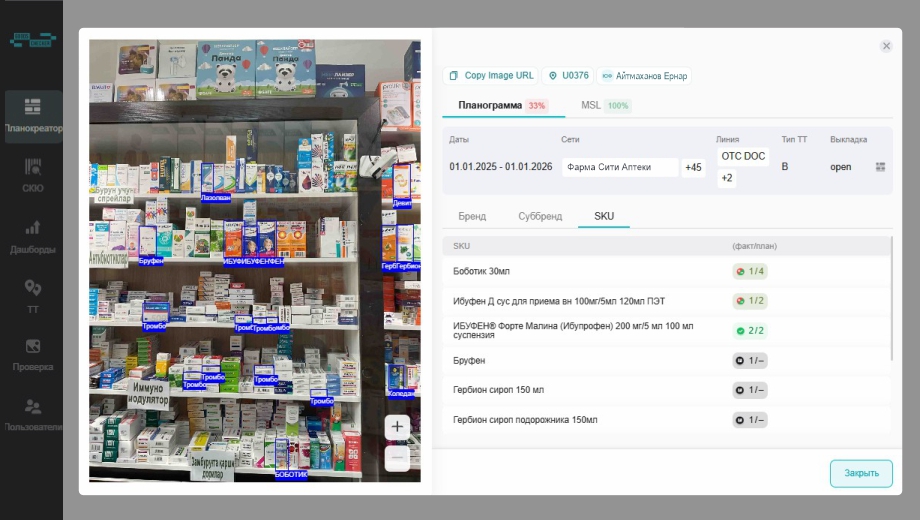Open Планокреатор in the sidebar
The image size is (920, 520).
coord(32,115)
